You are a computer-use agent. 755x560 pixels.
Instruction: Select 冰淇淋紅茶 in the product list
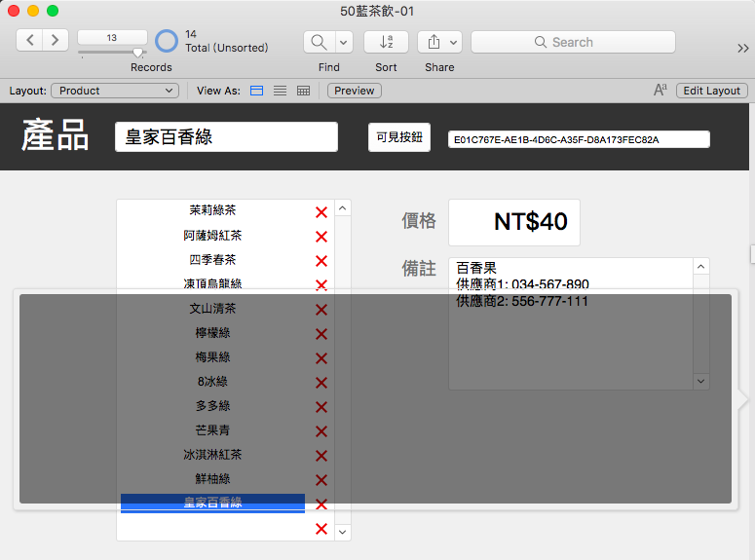(x=212, y=455)
